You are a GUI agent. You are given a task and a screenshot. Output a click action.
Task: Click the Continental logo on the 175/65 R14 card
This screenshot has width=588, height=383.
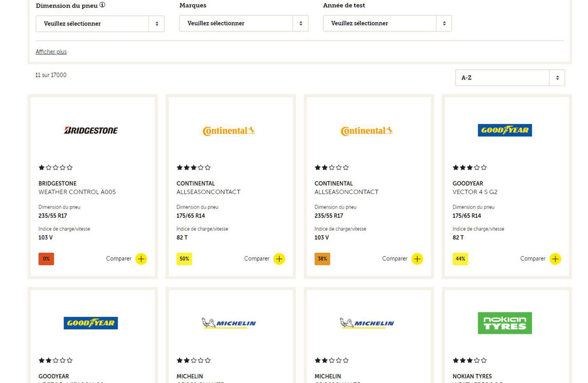[x=229, y=131]
